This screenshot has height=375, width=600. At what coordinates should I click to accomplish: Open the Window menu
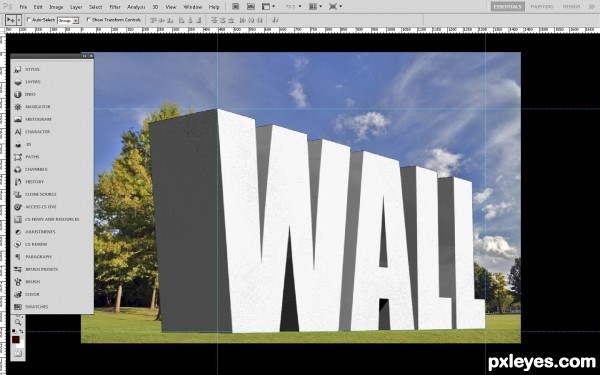[193, 7]
